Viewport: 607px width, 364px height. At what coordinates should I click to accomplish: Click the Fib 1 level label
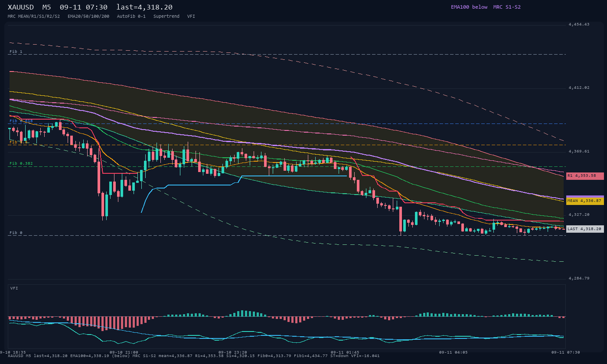tap(16, 52)
